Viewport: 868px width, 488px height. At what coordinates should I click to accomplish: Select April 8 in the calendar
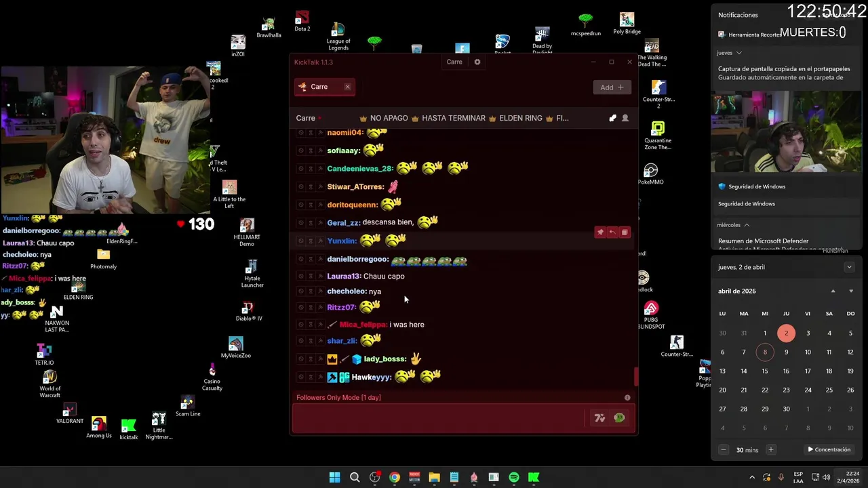click(x=765, y=352)
